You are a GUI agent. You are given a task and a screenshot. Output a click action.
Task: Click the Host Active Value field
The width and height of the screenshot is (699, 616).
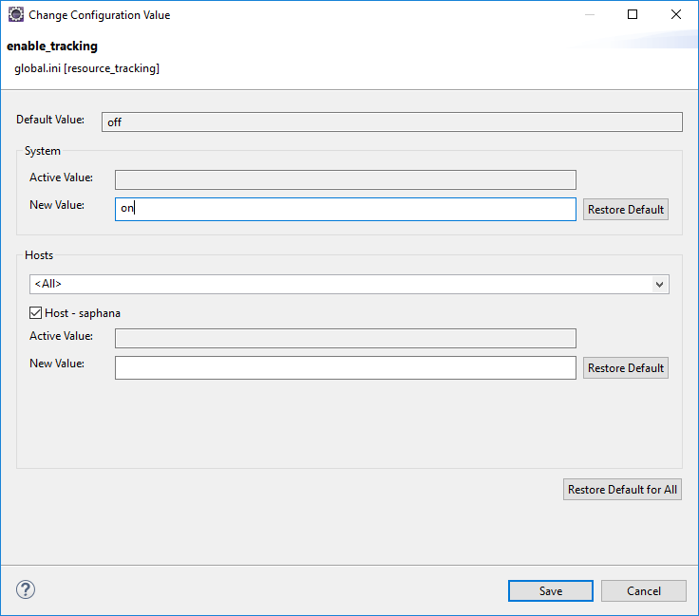[345, 338]
